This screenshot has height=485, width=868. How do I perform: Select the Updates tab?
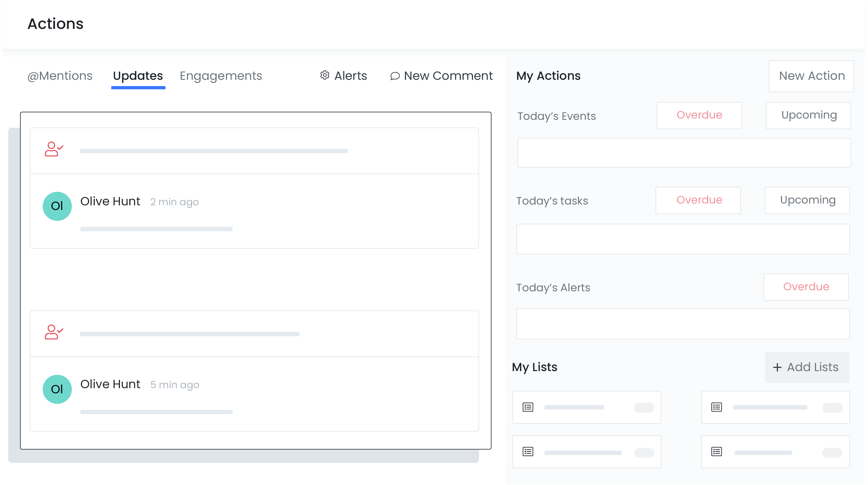pyautogui.click(x=138, y=76)
